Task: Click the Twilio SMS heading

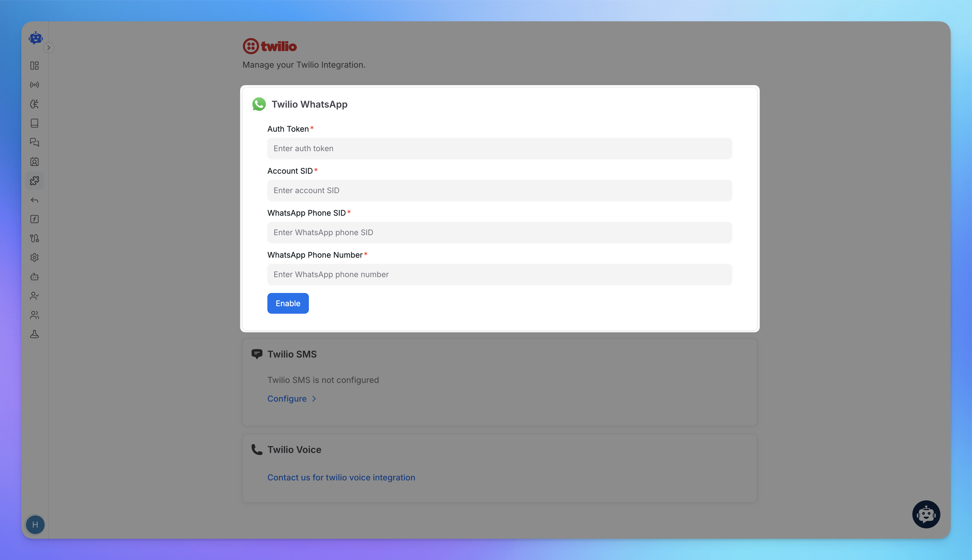Action: click(x=292, y=354)
